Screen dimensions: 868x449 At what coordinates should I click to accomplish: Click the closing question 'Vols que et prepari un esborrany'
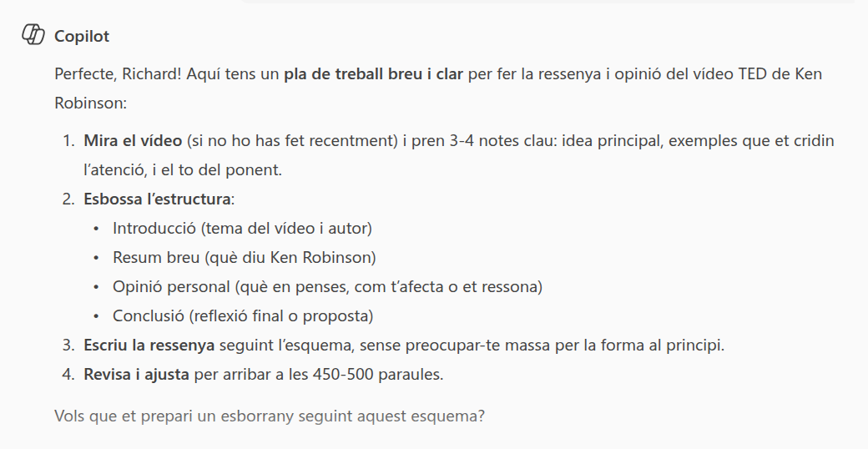point(270,416)
